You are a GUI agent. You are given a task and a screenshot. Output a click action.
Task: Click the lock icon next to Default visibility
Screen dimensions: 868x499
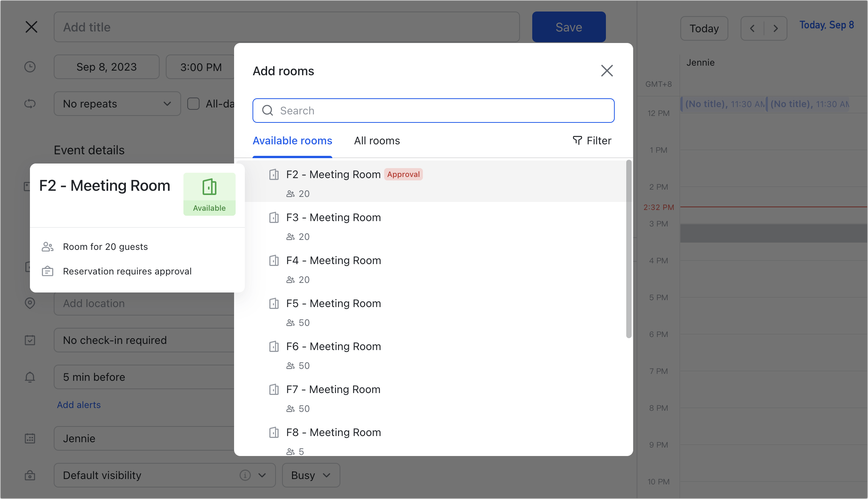(x=30, y=475)
